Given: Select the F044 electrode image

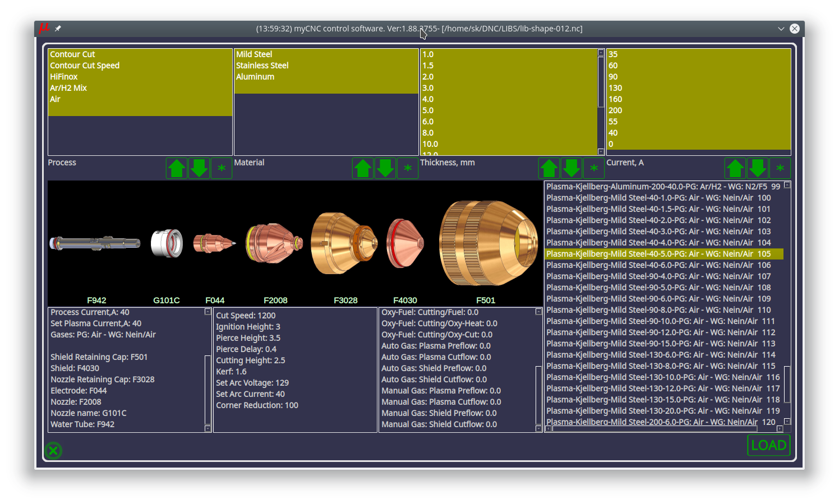Looking at the screenshot, I should point(215,243).
